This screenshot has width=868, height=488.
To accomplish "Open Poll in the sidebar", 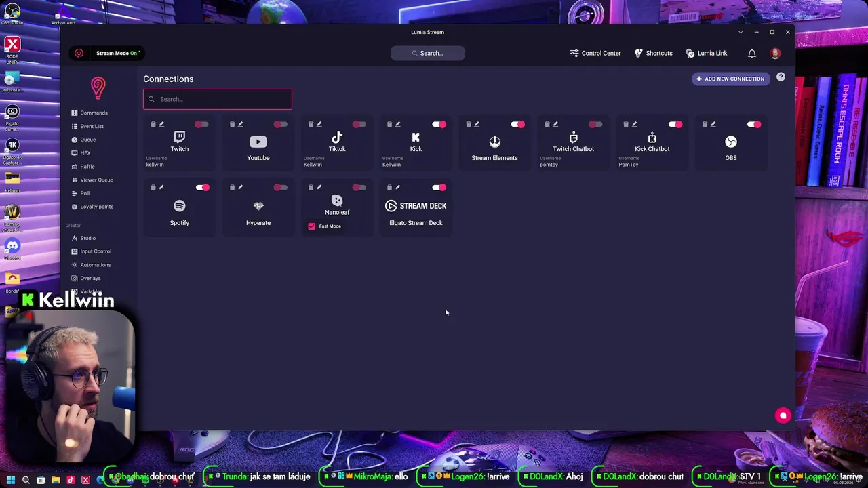I will click(x=80, y=193).
